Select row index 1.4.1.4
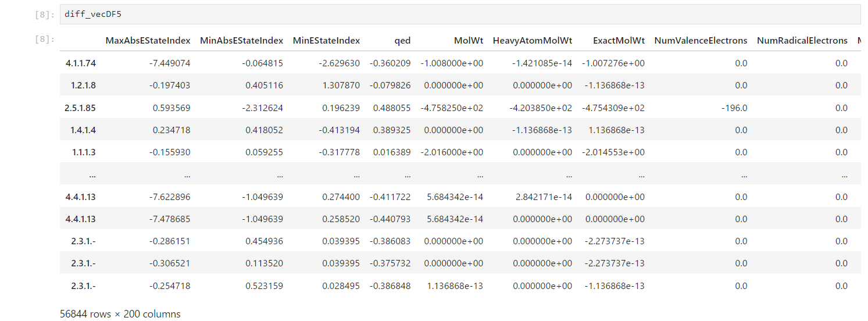This screenshot has width=868, height=321. click(83, 130)
